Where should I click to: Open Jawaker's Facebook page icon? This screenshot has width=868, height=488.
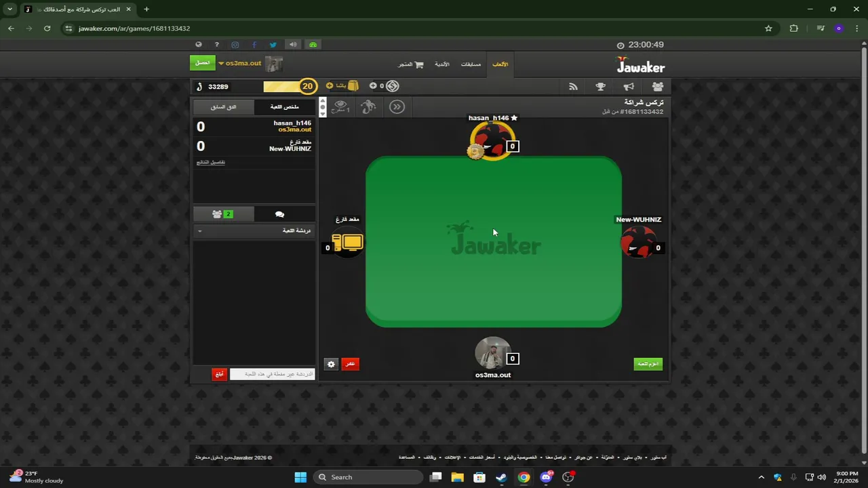coord(254,45)
